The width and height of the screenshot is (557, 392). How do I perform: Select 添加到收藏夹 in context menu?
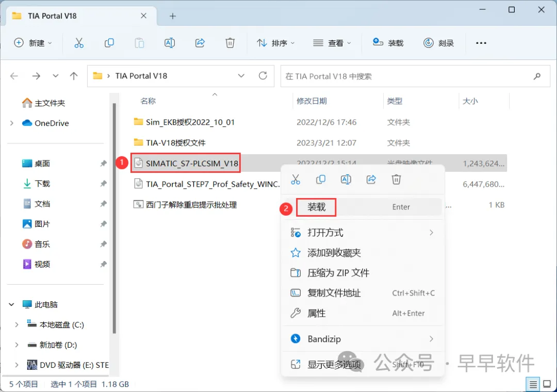tap(363, 253)
